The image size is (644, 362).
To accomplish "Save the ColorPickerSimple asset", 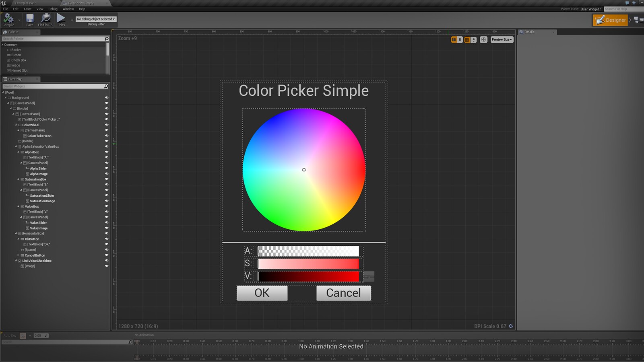I will [x=29, y=18].
